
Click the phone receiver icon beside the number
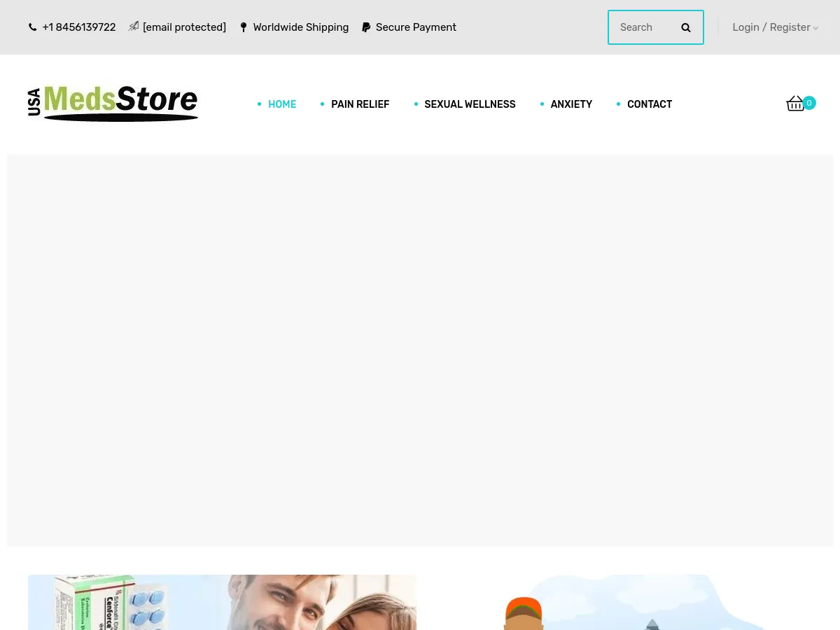click(x=33, y=27)
